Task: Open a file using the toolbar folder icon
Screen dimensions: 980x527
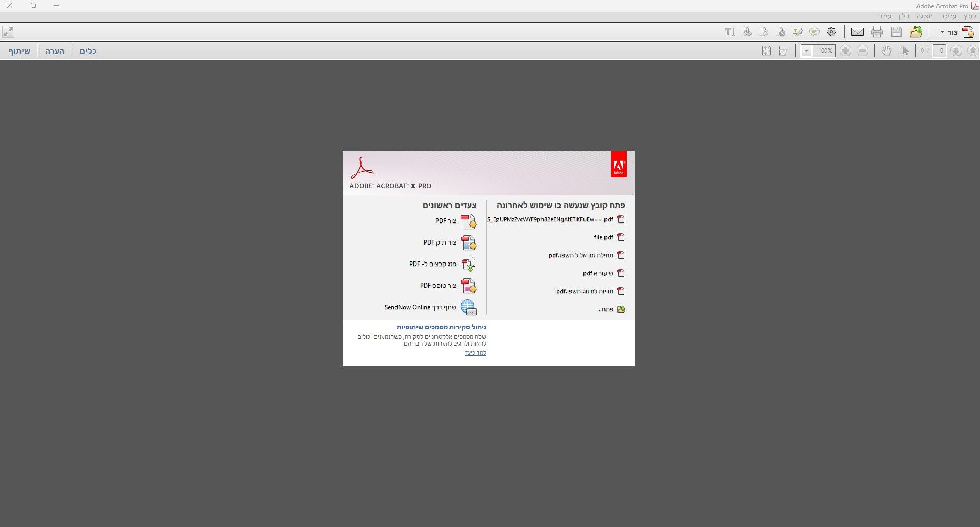Action: coord(916,32)
